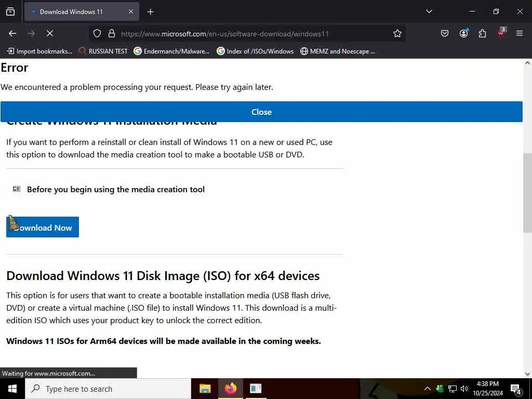Open the Firefox account menu
532x399 pixels.
[x=463, y=33]
